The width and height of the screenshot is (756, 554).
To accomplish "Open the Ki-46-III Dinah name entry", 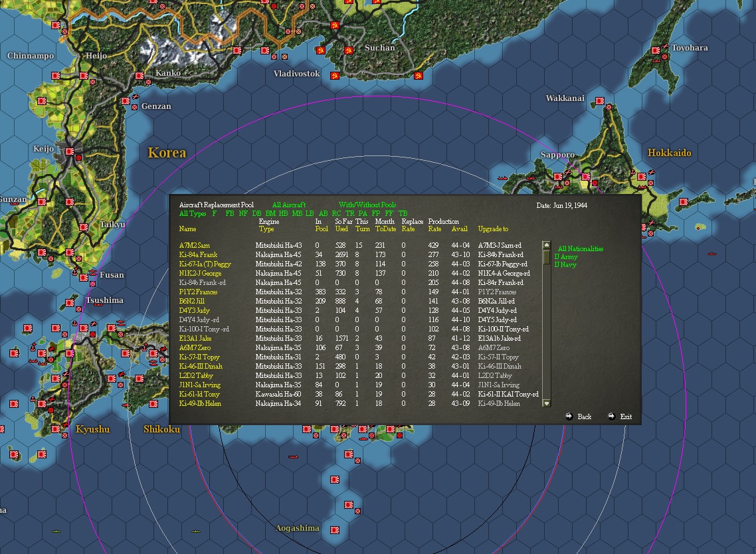I will pos(201,366).
